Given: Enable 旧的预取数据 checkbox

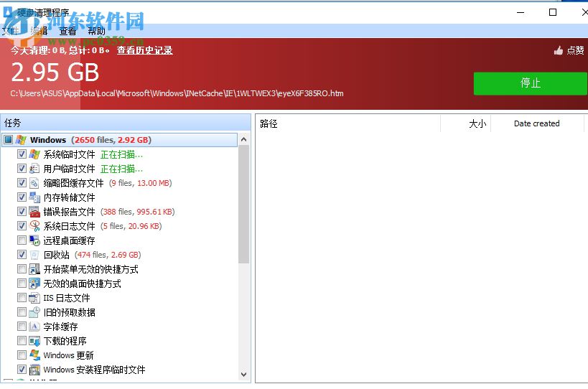Looking at the screenshot, I should point(22,312).
